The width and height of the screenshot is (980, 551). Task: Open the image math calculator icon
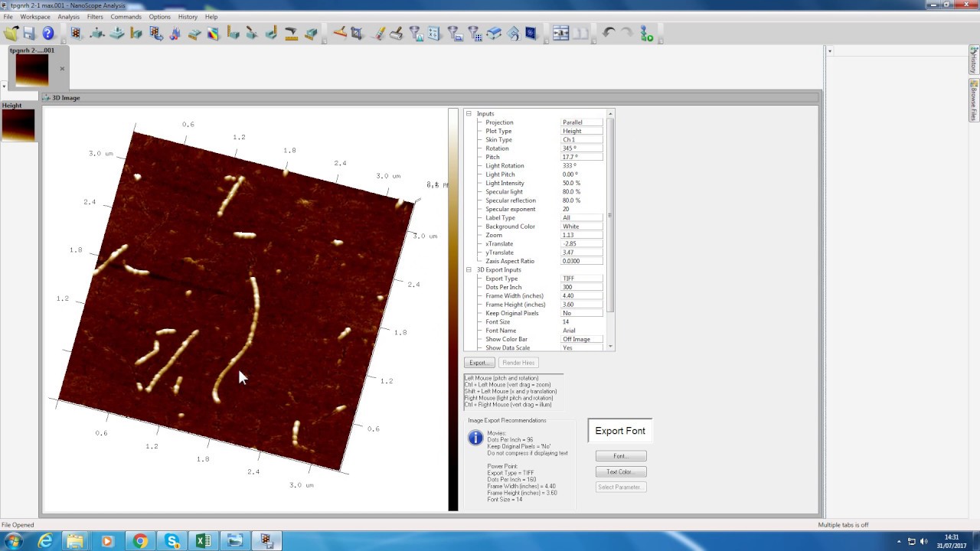click(x=434, y=33)
